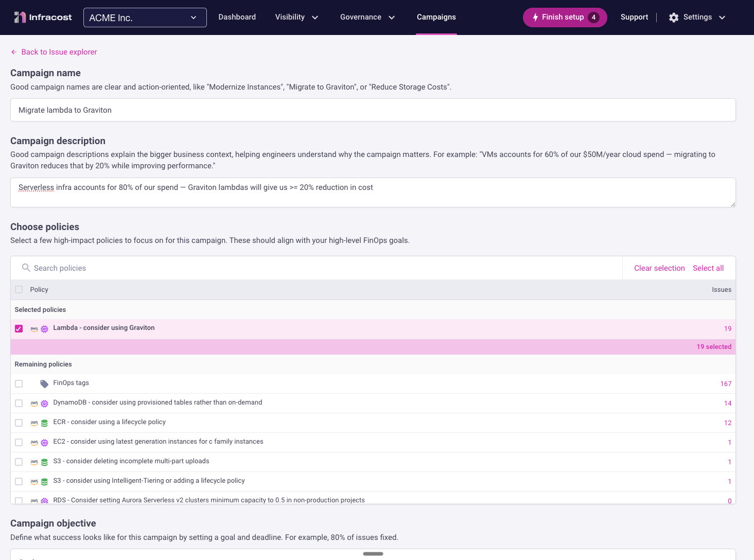Image resolution: width=754 pixels, height=560 pixels.
Task: Open the ACME Inc. organization dropdown
Action: coord(145,17)
